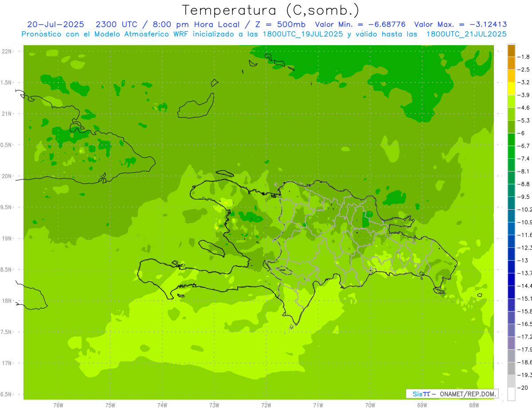This screenshot has width=532, height=411.
Task: Click the -1.8 color scale label
Action: pos(524,57)
